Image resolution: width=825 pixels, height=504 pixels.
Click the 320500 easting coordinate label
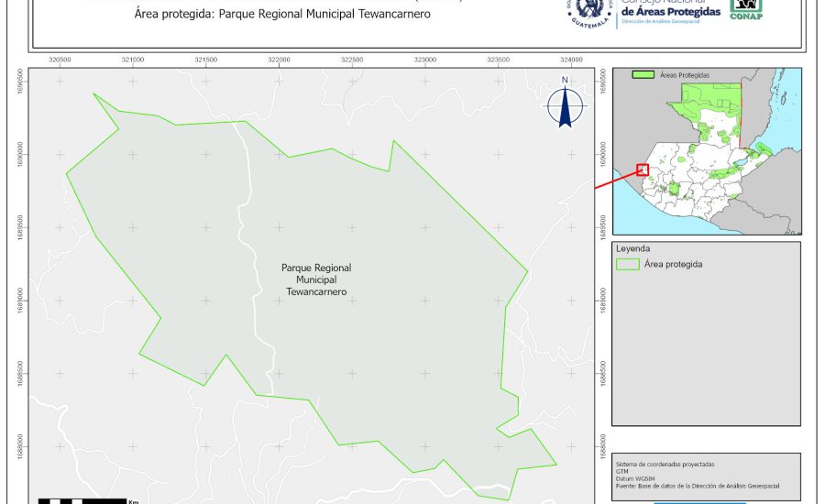60,59
